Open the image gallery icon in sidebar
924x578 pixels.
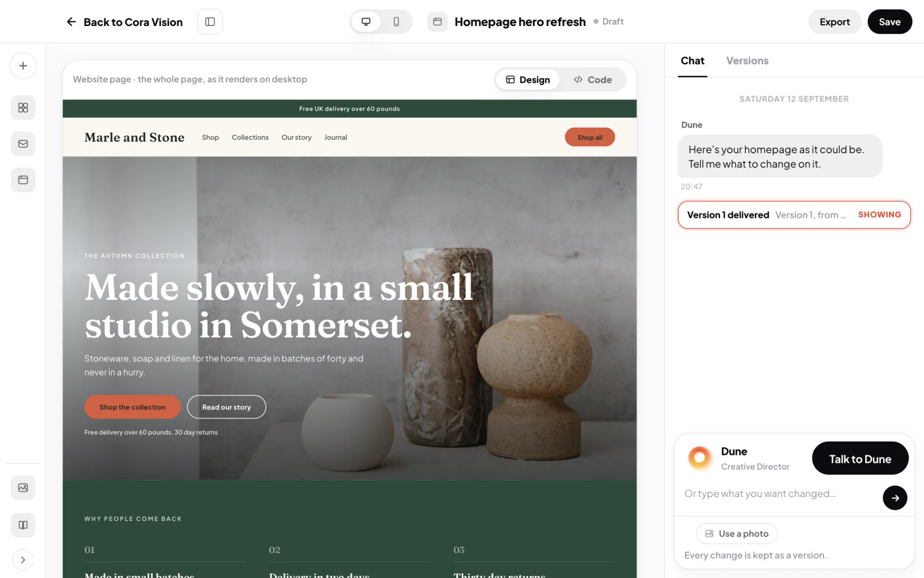(x=23, y=488)
